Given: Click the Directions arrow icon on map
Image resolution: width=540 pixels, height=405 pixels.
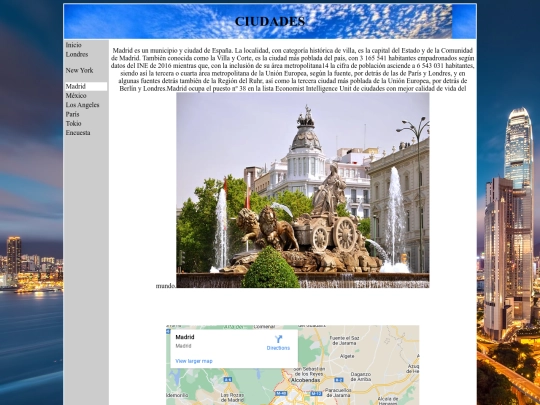Looking at the screenshot, I should [278, 339].
